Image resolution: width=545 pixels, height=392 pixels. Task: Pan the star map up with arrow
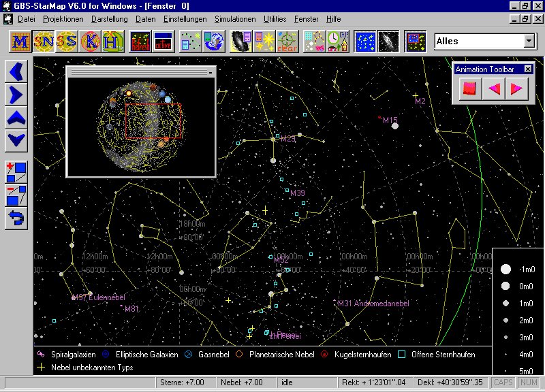point(16,118)
